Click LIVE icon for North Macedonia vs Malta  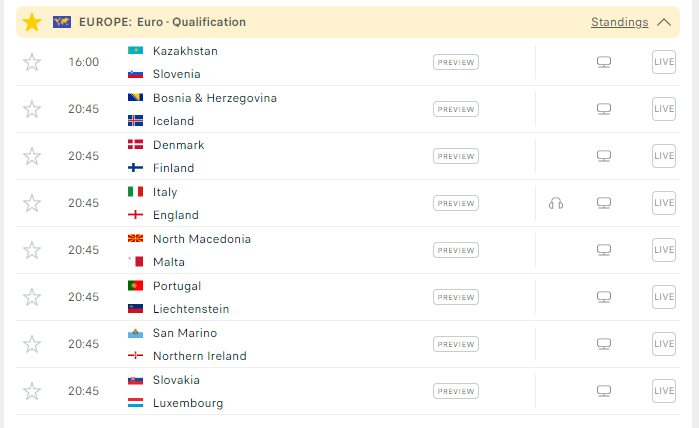pyautogui.click(x=664, y=250)
